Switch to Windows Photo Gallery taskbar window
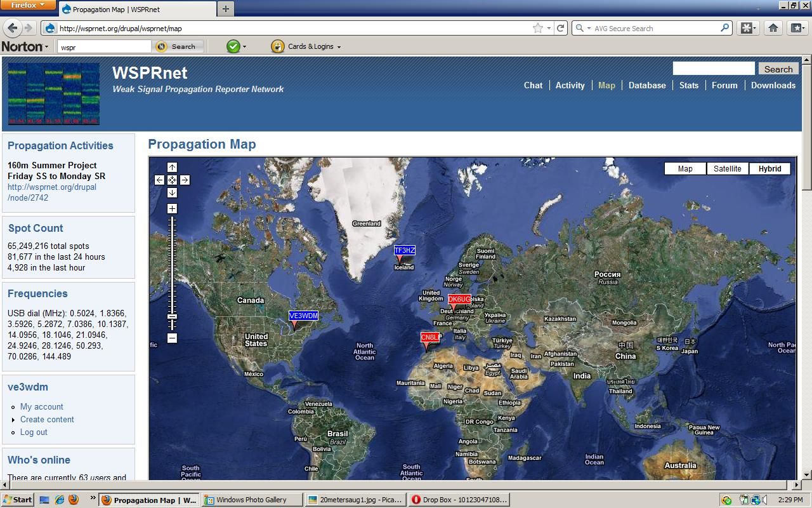This screenshot has height=508, width=812. coord(252,500)
